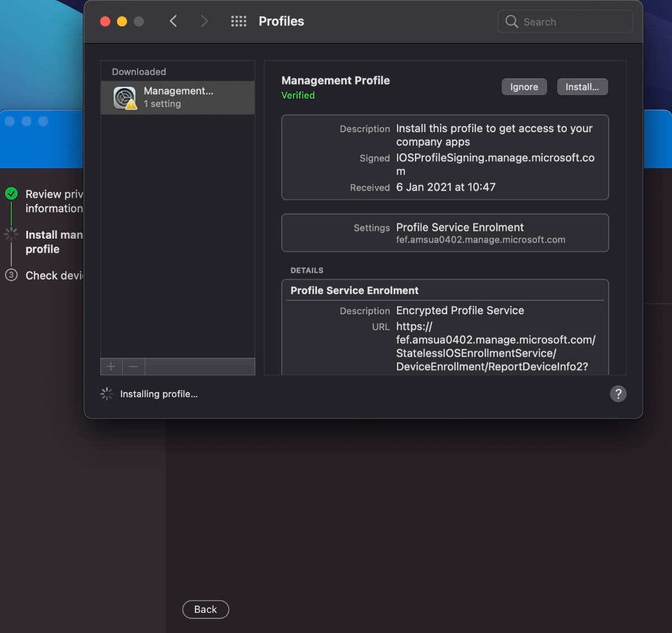Add a profile with plus button
The height and width of the screenshot is (633, 672).
tap(111, 366)
